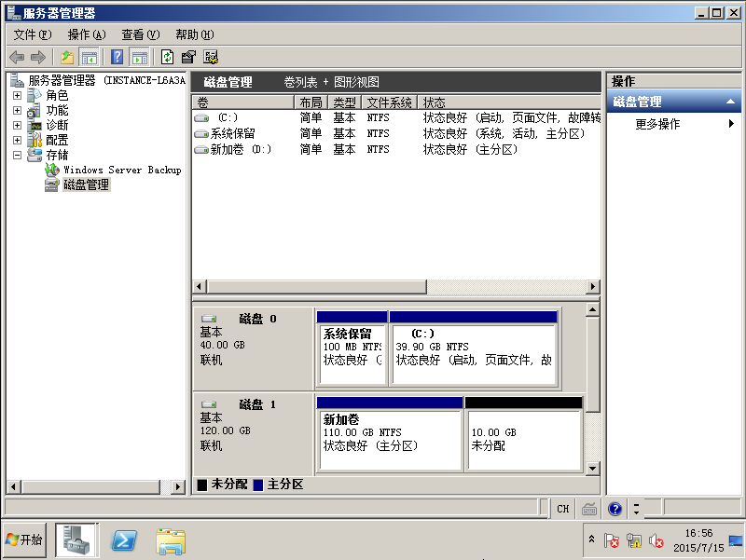
Task: Sort by 卷 column header
Action: tap(243, 102)
